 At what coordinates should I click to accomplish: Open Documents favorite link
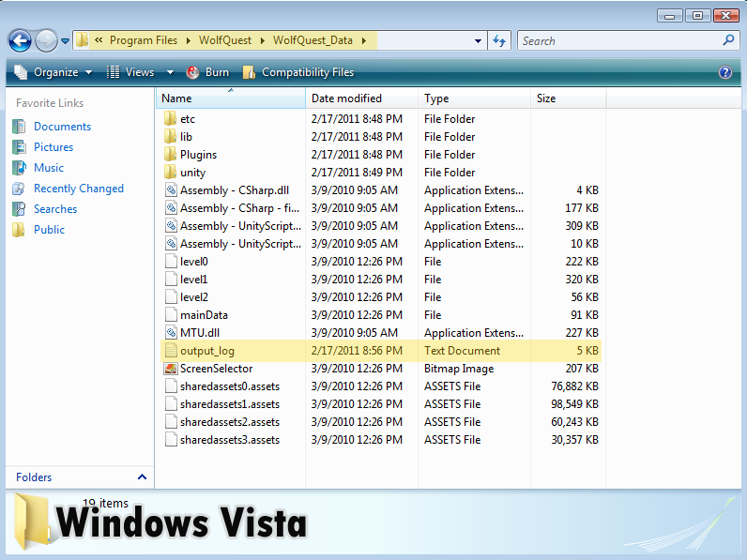click(62, 127)
